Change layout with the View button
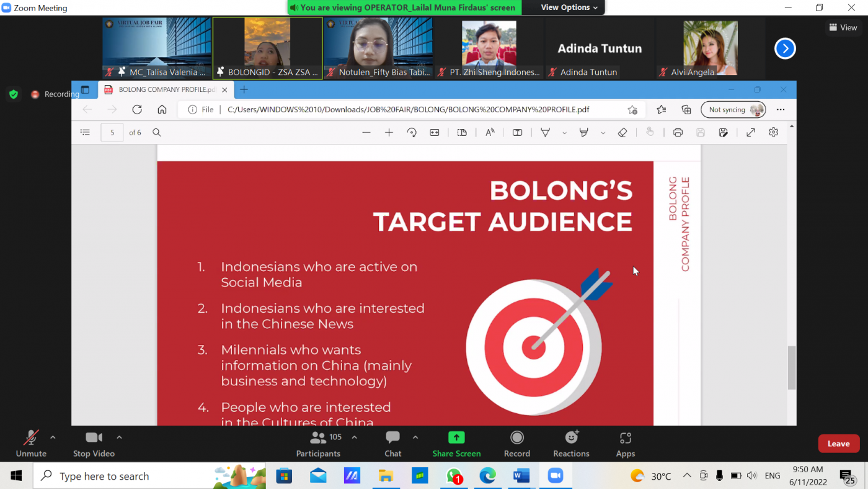868x489 pixels. click(843, 27)
